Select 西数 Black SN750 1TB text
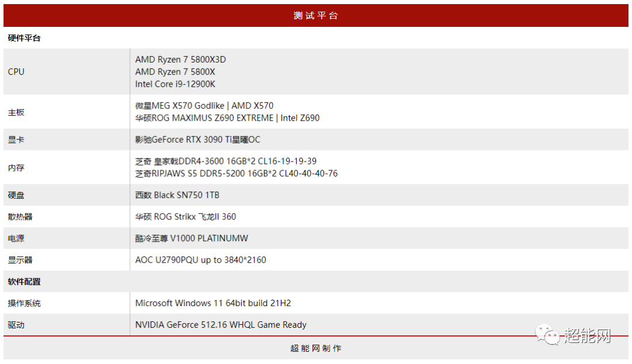 (x=177, y=195)
